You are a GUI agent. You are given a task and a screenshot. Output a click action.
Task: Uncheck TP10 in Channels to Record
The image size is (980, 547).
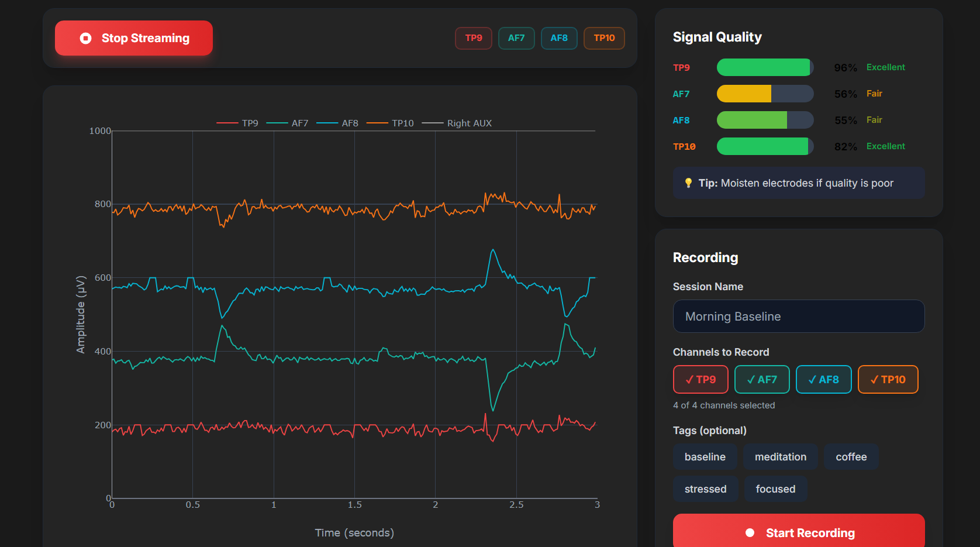(x=888, y=380)
